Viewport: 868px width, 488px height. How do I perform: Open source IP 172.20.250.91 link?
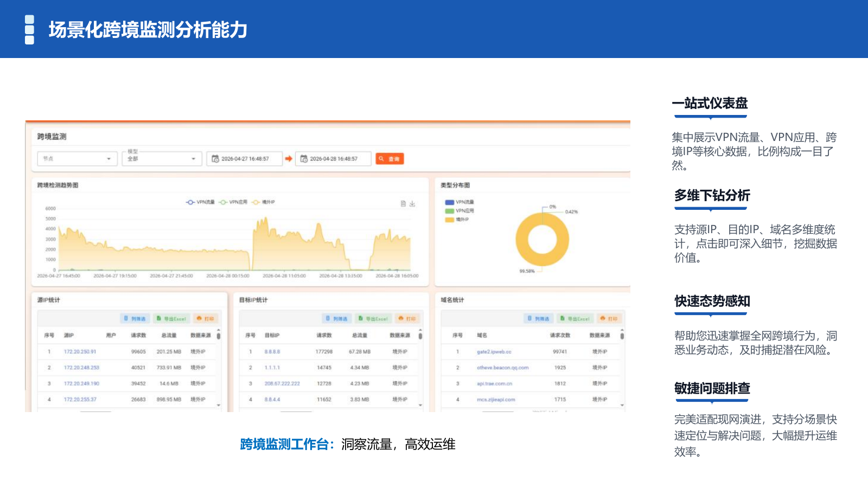pyautogui.click(x=80, y=352)
